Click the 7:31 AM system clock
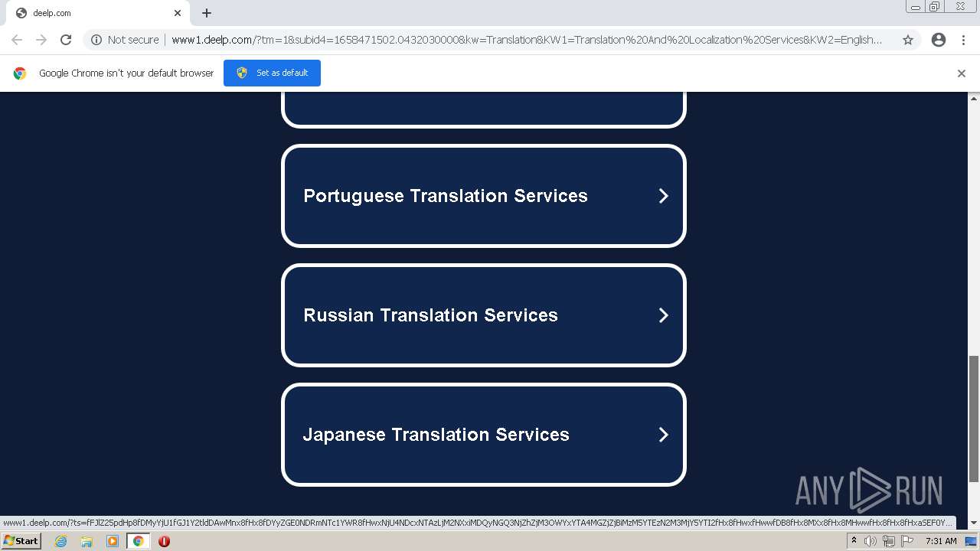The height and width of the screenshot is (551, 980). 941,541
